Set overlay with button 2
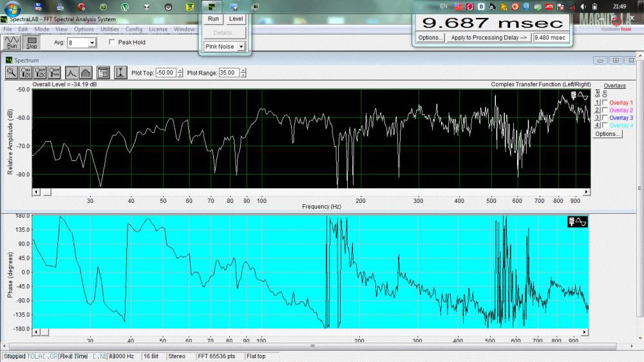Viewport: 644px width, 362px height. tap(597, 110)
